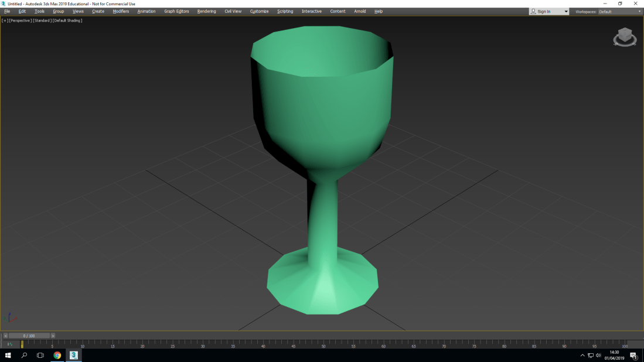644x362 pixels.
Task: Open the Modifiers menu
Action: 121,11
